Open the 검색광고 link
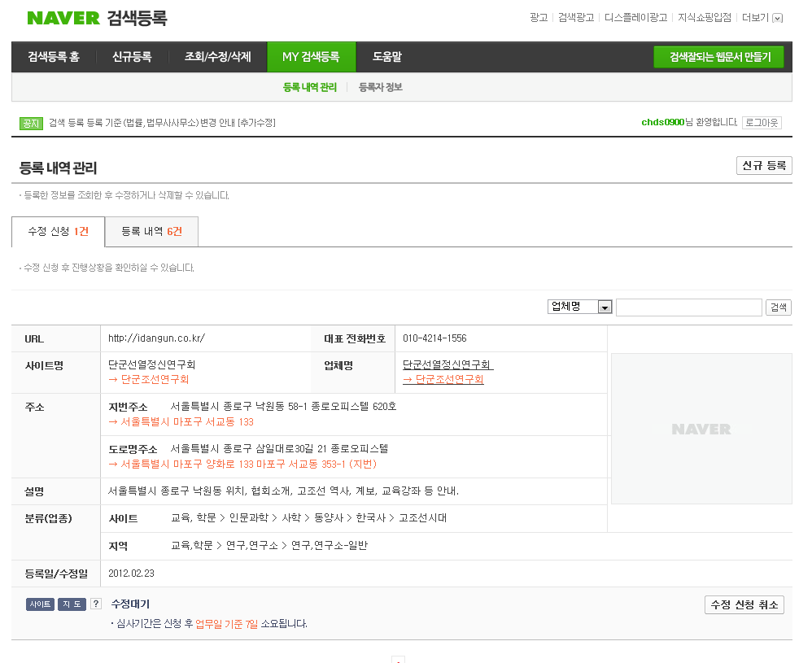The height and width of the screenshot is (663, 812). click(x=576, y=18)
